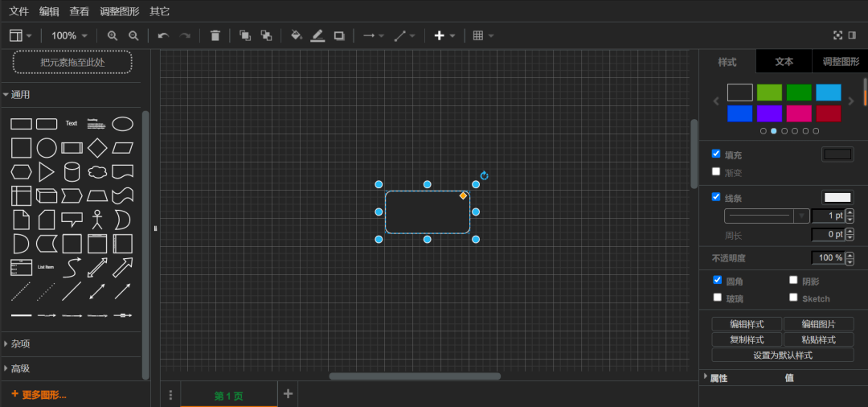Open line color pencil tool
The image size is (868, 407).
pyautogui.click(x=317, y=36)
